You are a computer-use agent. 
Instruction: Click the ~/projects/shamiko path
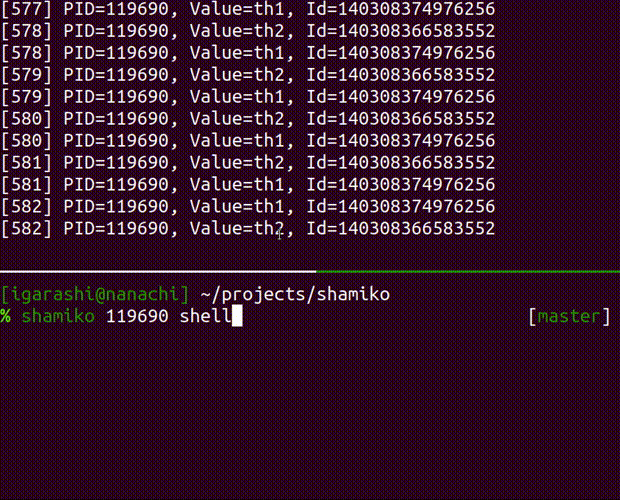295,295
